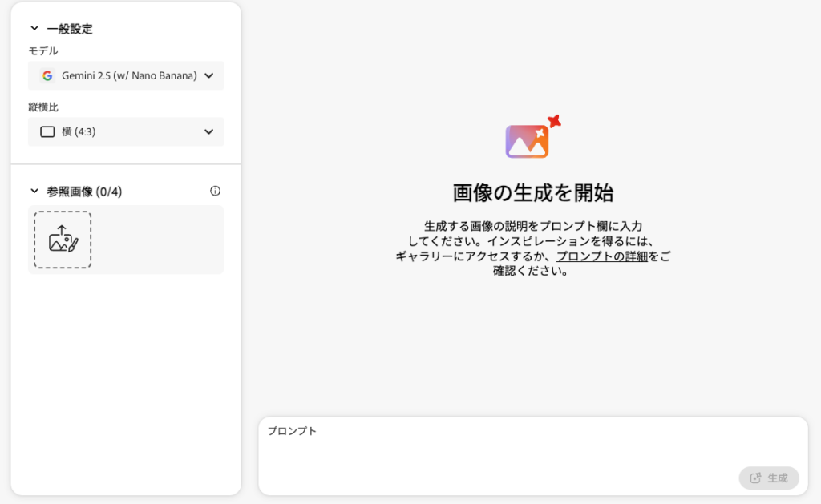
Task: Click the down arrow on the model selector
Action: [209, 76]
